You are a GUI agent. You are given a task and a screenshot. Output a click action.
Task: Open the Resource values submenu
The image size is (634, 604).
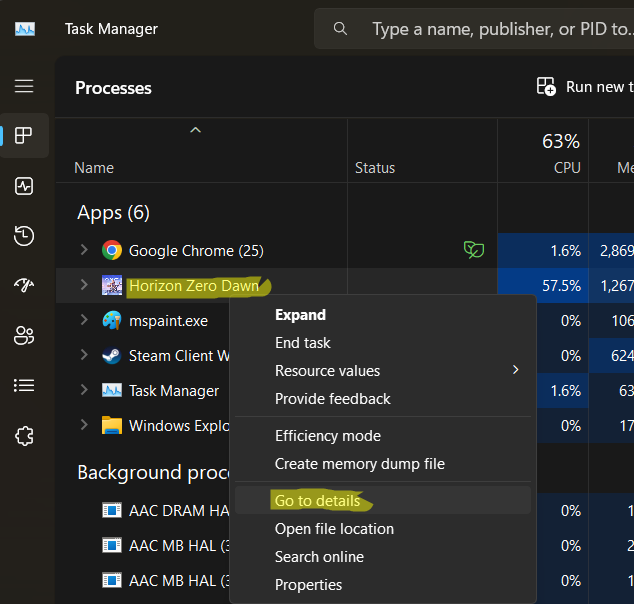click(x=327, y=370)
